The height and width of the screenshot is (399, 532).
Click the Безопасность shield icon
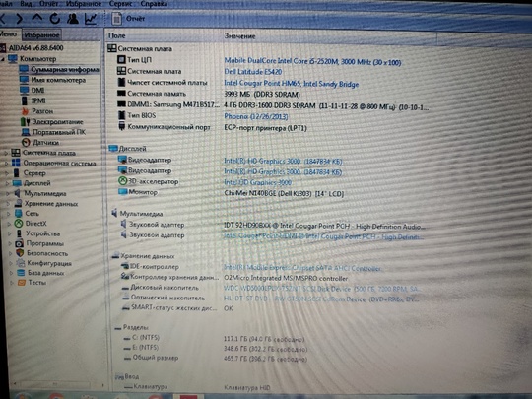20,253
